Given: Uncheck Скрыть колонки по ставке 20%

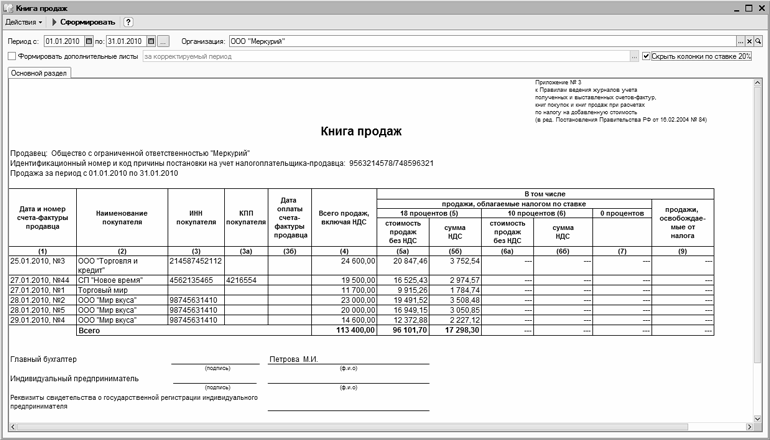Looking at the screenshot, I should pos(646,57).
